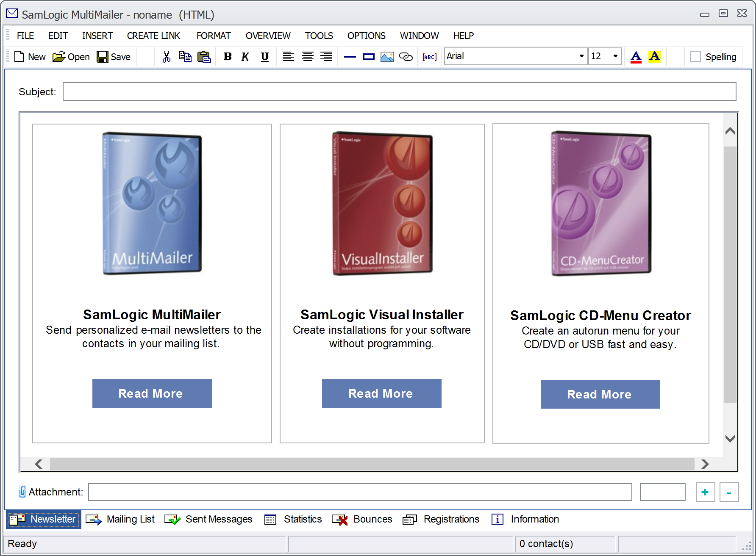Image resolution: width=756 pixels, height=556 pixels.
Task: Add an attachment with the plus button
Action: (x=705, y=492)
